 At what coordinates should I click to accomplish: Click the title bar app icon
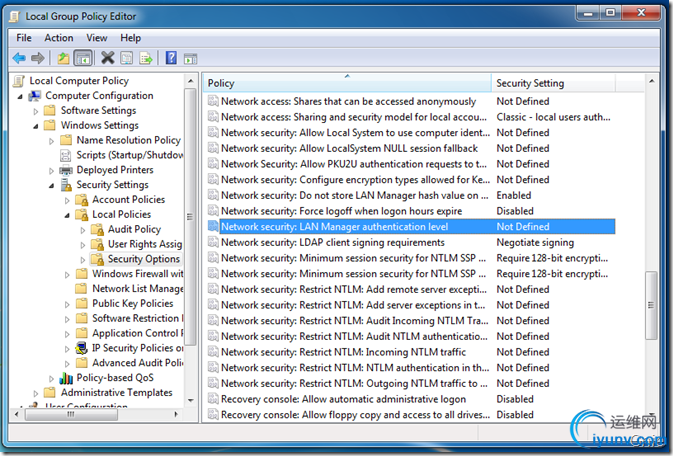[15, 17]
